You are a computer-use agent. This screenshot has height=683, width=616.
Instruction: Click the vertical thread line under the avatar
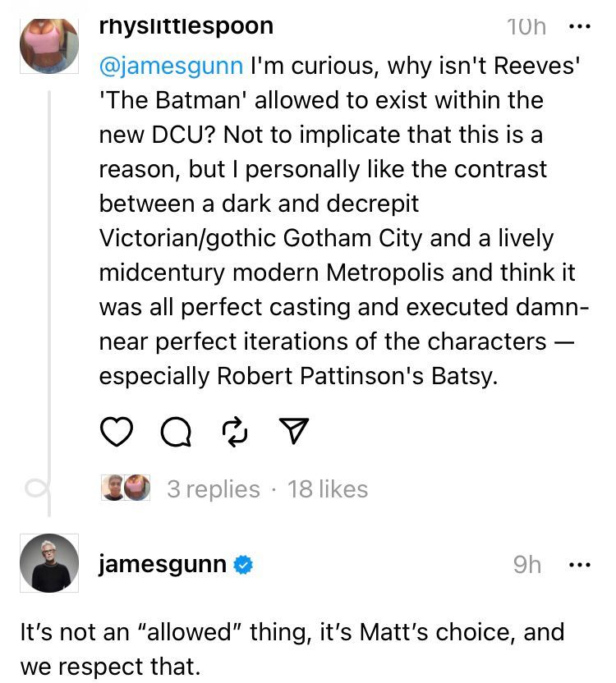pos(49,287)
